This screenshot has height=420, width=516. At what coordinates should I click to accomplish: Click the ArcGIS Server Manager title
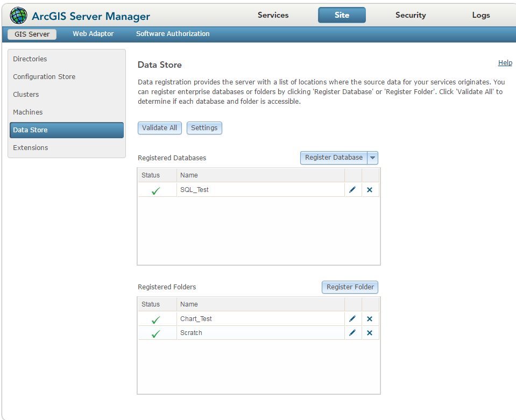click(x=91, y=16)
